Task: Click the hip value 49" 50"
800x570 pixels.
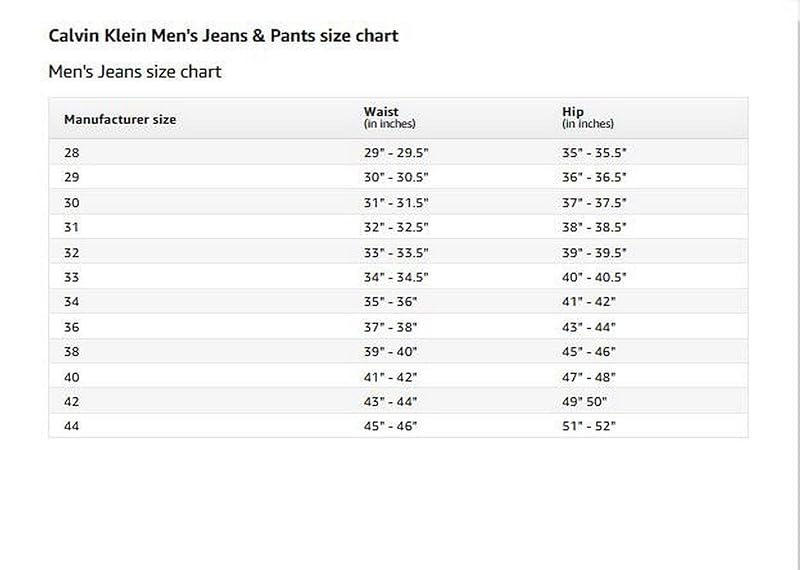Action: point(588,402)
